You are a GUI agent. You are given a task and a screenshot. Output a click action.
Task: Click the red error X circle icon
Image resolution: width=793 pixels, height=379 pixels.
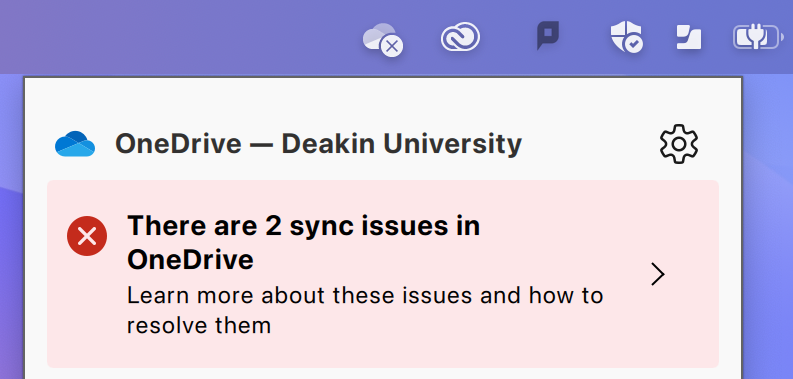pyautogui.click(x=87, y=236)
